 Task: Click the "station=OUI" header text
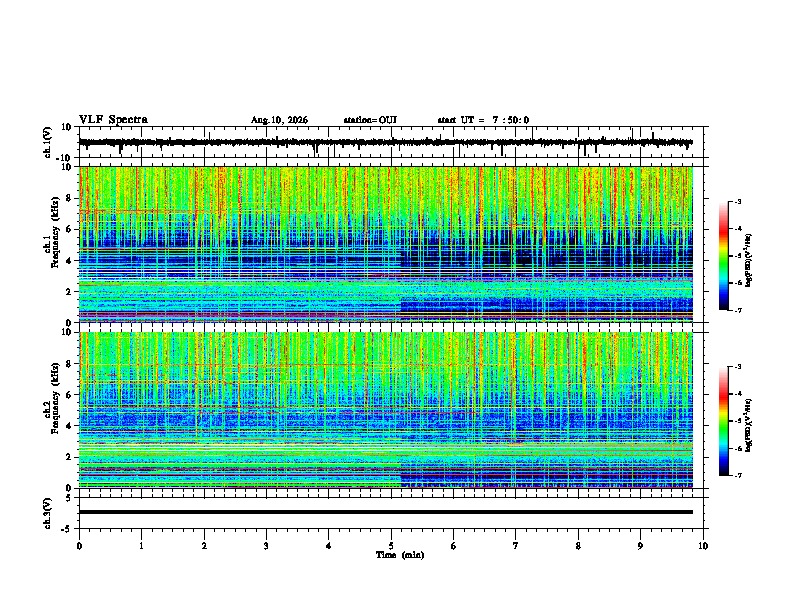(370, 120)
